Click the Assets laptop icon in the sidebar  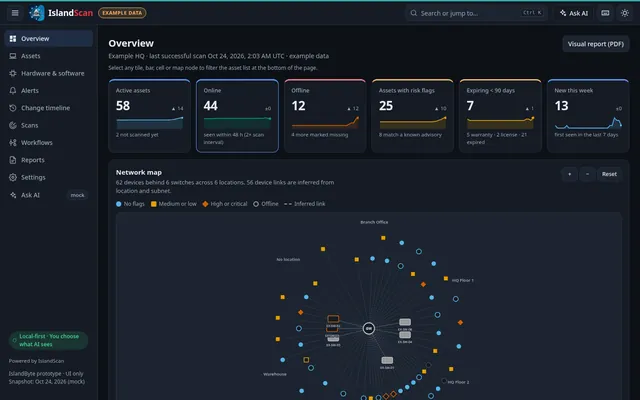[x=13, y=56]
